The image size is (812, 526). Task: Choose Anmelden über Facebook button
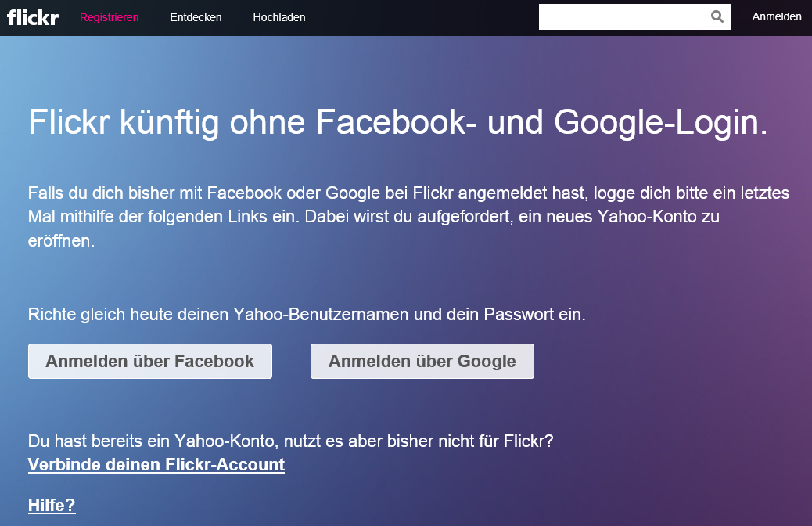tap(150, 361)
